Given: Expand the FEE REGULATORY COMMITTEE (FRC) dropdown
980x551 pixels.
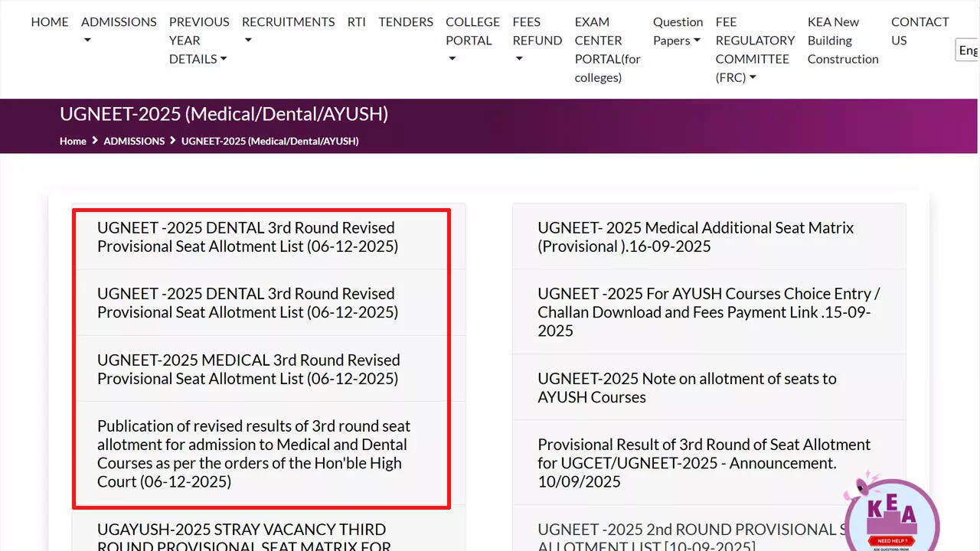Looking at the screenshot, I should click(x=755, y=49).
